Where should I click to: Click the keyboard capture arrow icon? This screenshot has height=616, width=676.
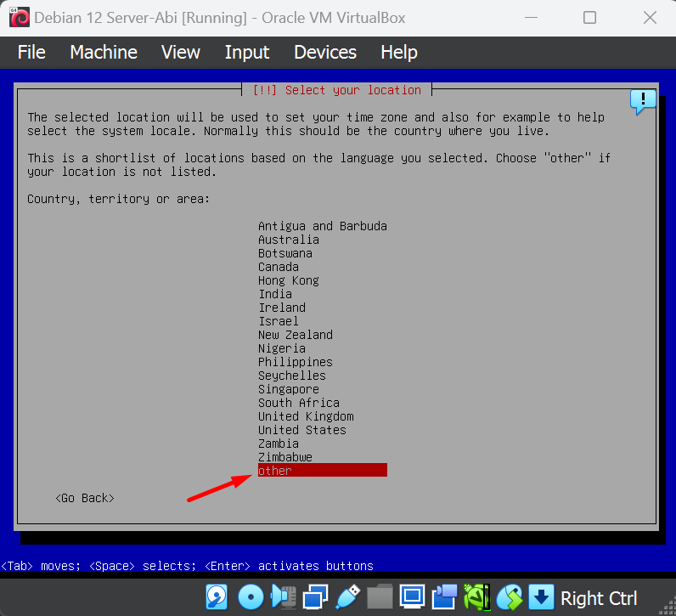coord(541,598)
